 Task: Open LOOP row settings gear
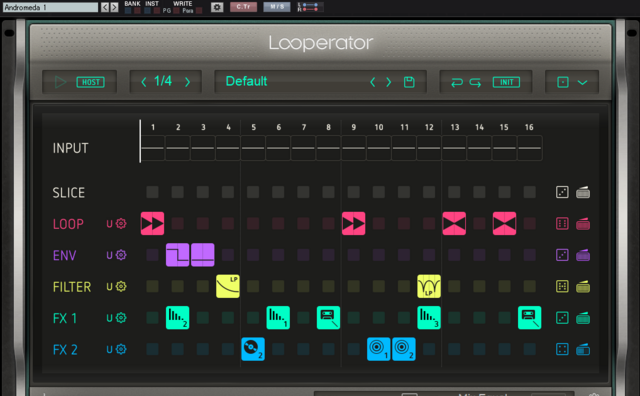[x=121, y=223]
